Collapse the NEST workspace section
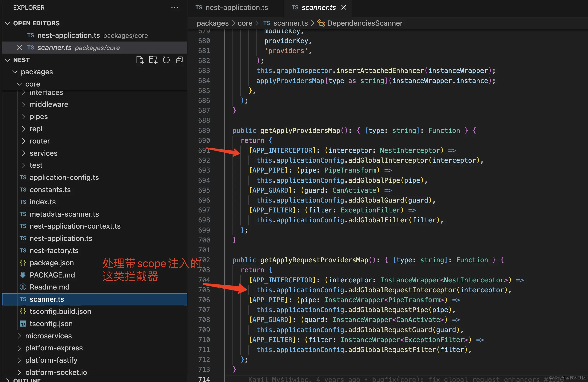 [x=8, y=60]
